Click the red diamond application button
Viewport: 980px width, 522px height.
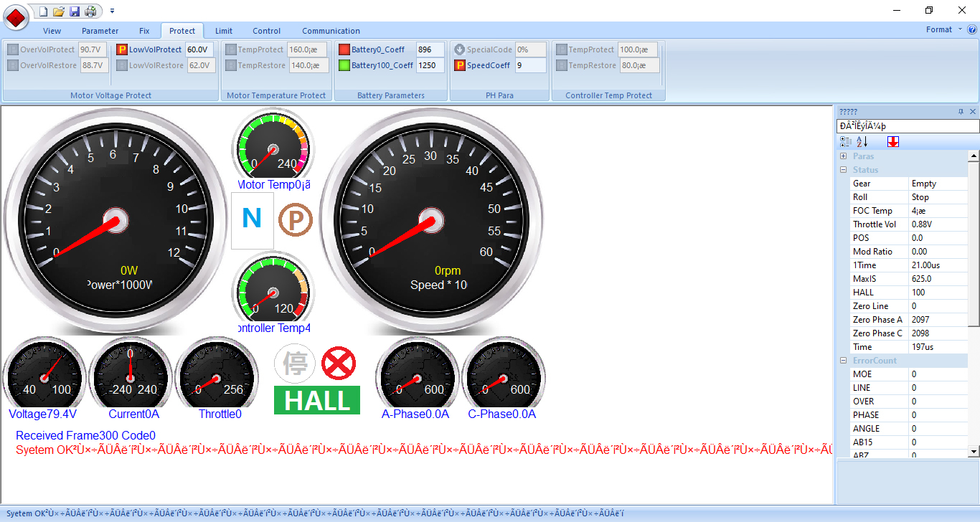[x=16, y=16]
